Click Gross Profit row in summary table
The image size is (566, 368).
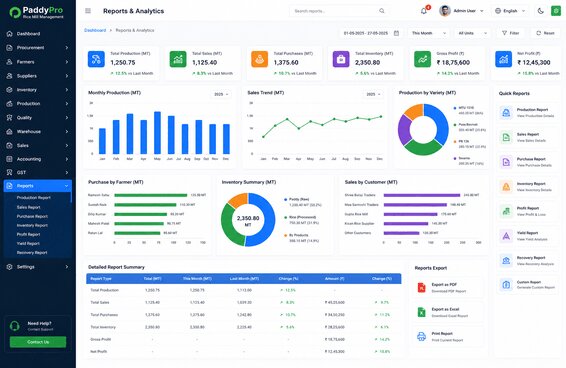tap(244, 339)
